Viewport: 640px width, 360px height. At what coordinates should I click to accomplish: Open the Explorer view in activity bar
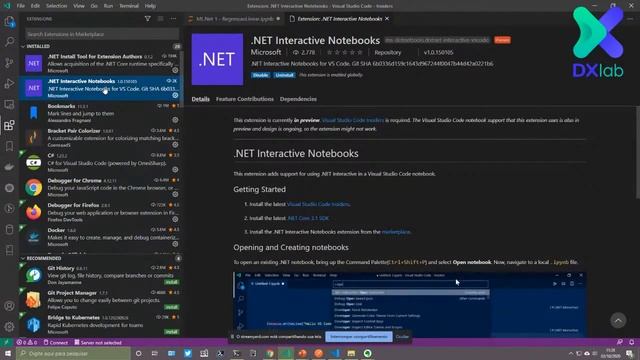click(x=9, y=22)
